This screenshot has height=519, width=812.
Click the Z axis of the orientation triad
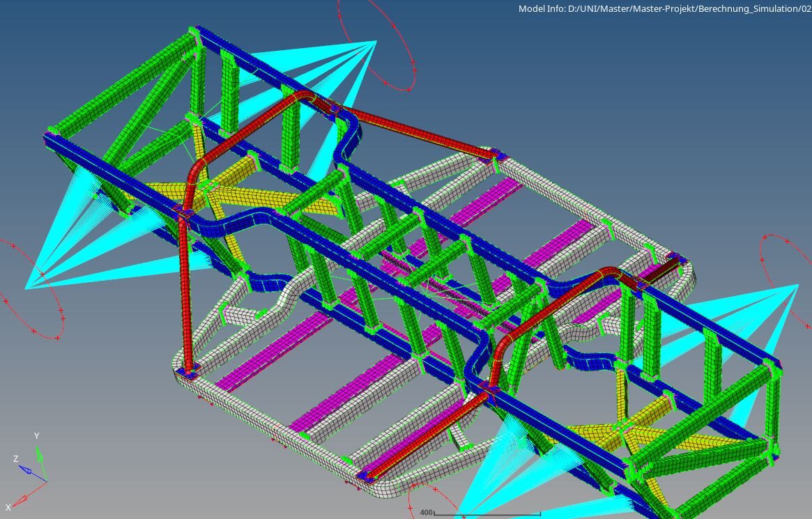tap(25, 470)
